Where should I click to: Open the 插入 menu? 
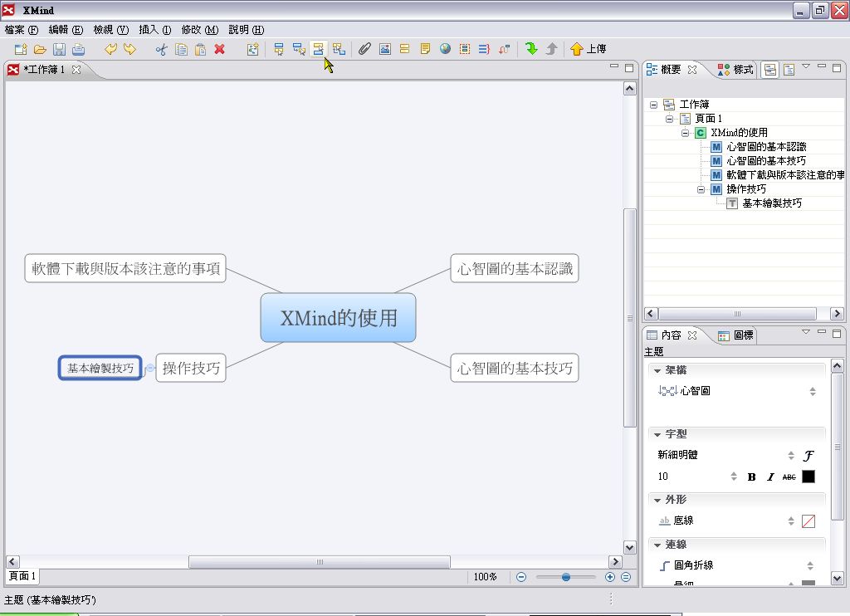154,30
